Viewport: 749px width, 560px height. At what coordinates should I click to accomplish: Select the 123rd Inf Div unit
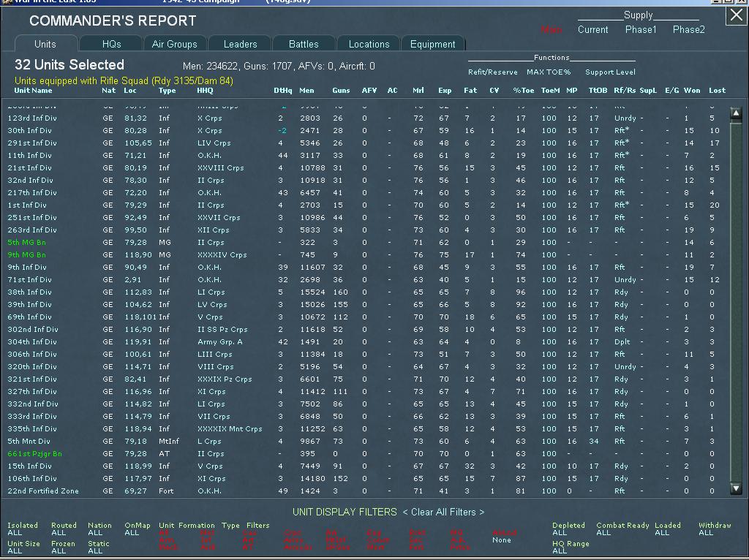click(x=32, y=118)
